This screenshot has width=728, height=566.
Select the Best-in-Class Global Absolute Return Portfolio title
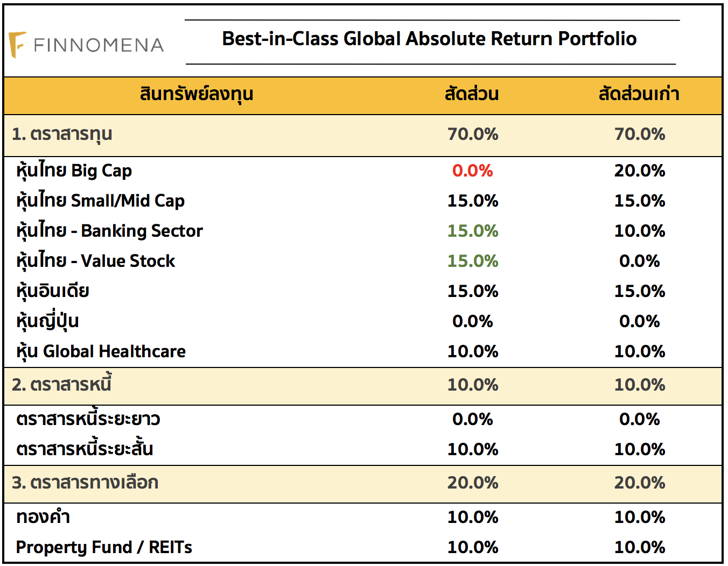tap(429, 39)
